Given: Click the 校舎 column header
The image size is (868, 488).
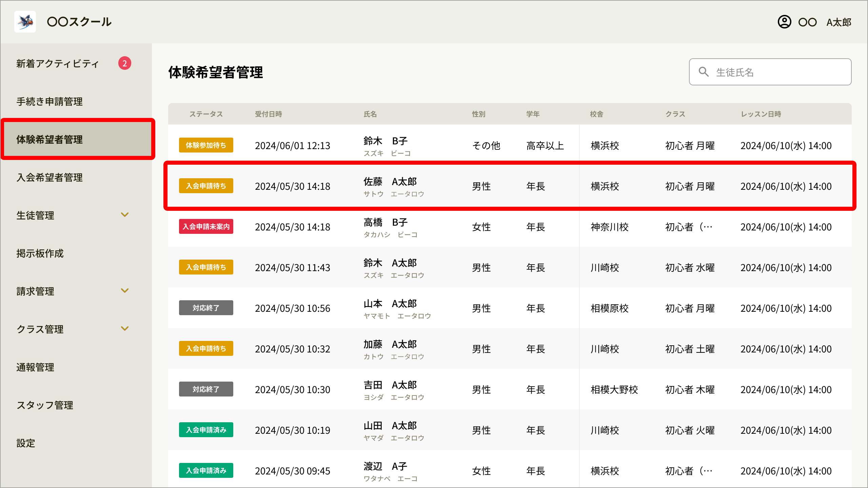Looking at the screenshot, I should [x=596, y=114].
